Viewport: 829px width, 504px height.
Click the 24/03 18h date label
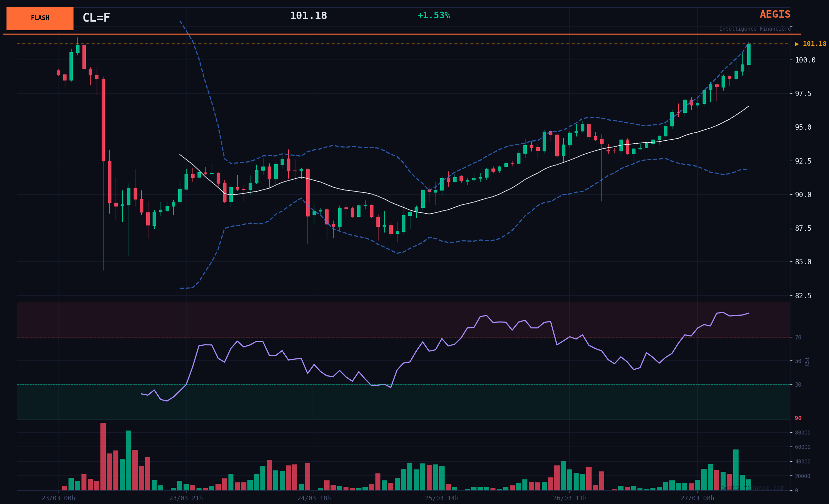pyautogui.click(x=314, y=498)
